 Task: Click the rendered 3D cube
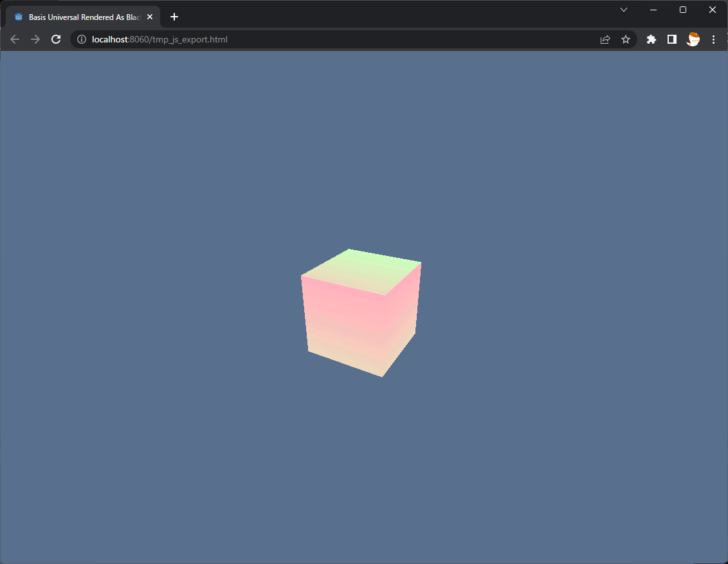360,312
